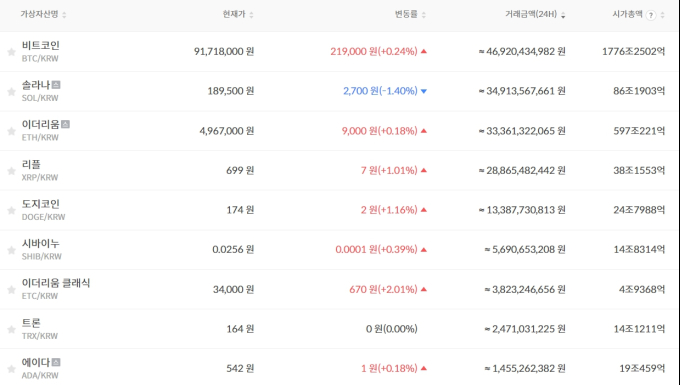Open the 시가총액 help question icon
This screenshot has height=385, width=680.
pos(651,15)
